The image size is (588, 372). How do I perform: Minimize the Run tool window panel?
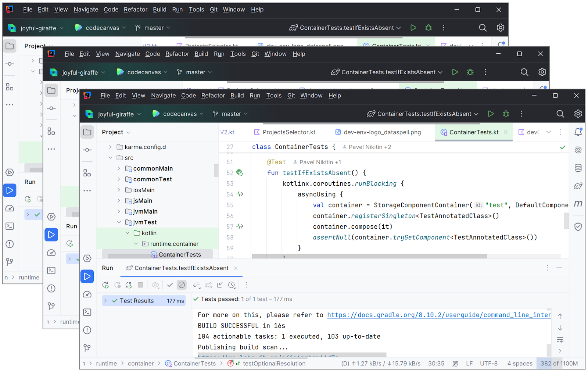[x=559, y=268]
